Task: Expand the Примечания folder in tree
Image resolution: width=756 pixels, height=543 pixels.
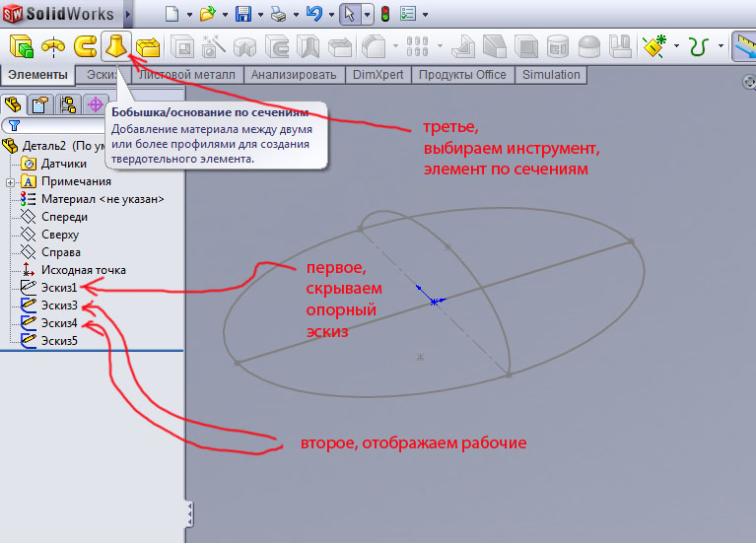Action: 10,181
